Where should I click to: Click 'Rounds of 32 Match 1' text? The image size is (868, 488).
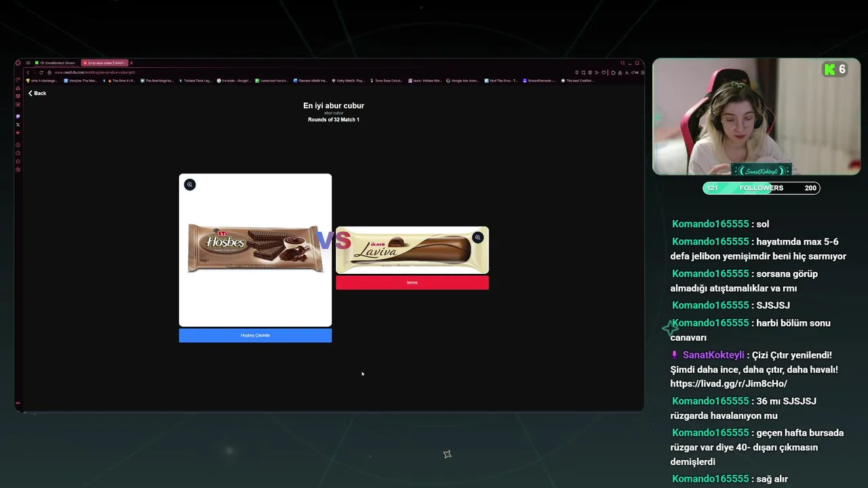(x=334, y=119)
